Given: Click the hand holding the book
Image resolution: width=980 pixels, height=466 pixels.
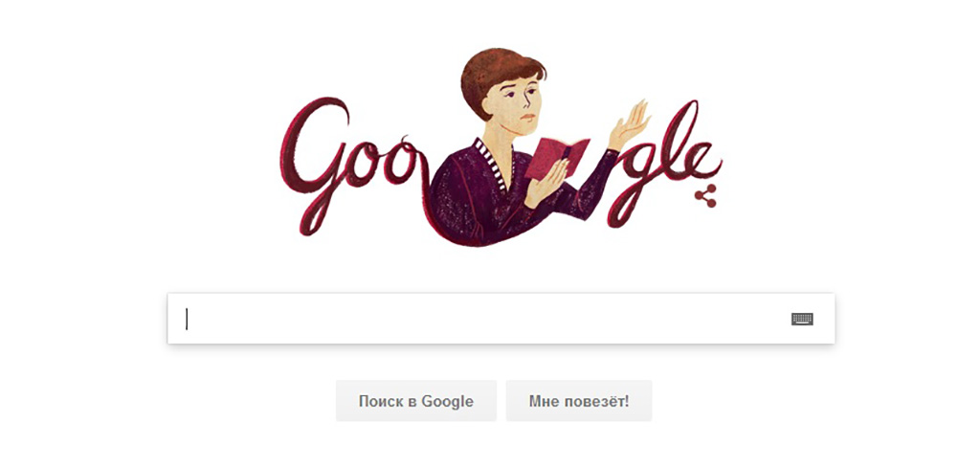Looking at the screenshot, I should (546, 183).
